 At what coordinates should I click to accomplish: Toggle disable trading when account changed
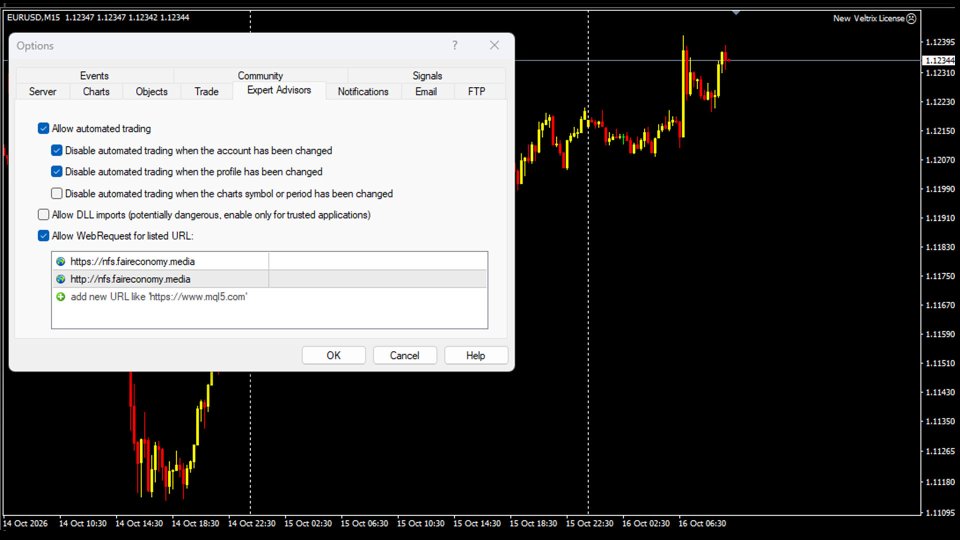tap(57, 151)
